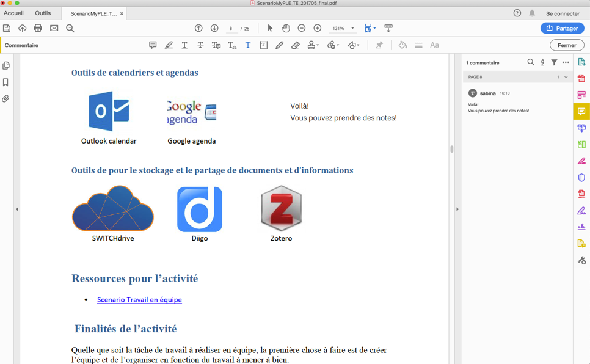Image resolution: width=590 pixels, height=364 pixels.
Task: Open the bookmarks side panel
Action: 6,82
